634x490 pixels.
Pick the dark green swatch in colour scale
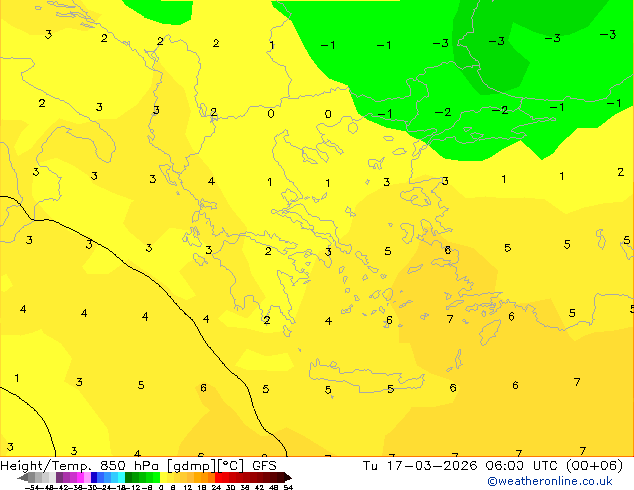128,477
